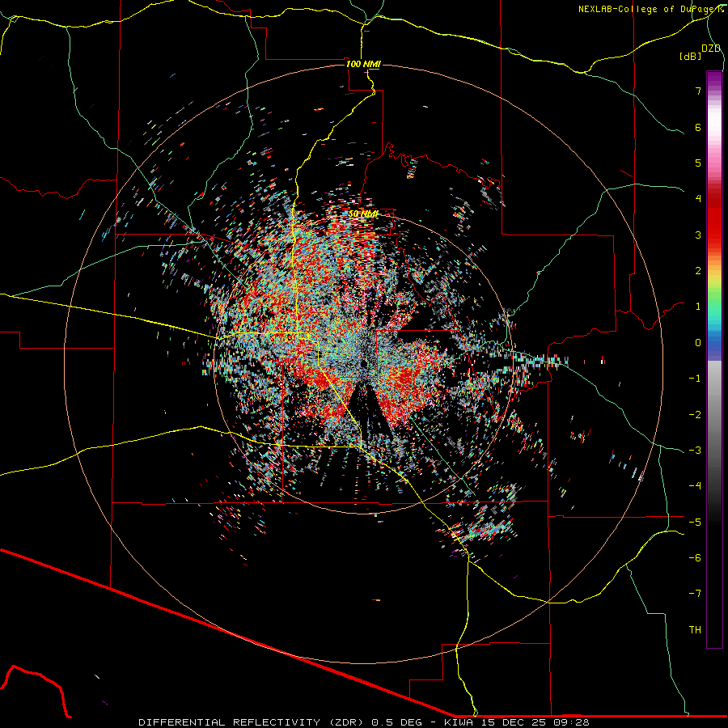Click the 4 value on scale
This screenshot has width=728, height=728.
tap(698, 199)
